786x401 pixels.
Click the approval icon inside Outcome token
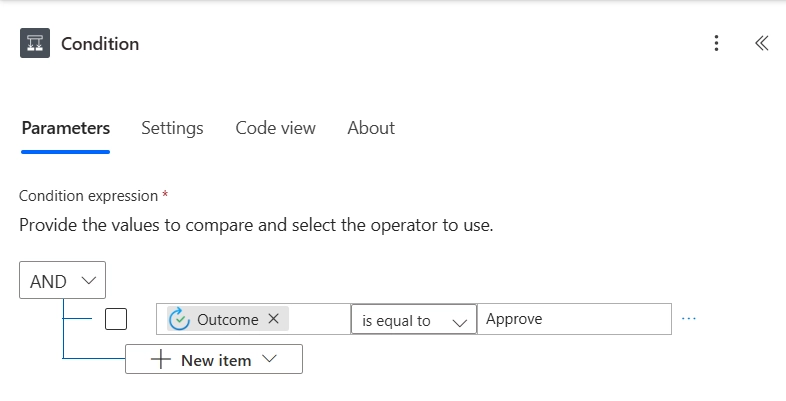point(180,319)
